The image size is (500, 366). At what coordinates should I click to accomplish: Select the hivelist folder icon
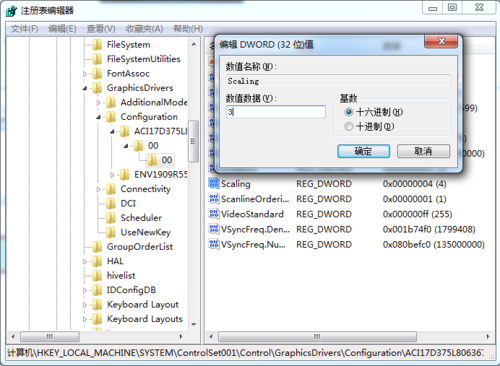pos(97,276)
